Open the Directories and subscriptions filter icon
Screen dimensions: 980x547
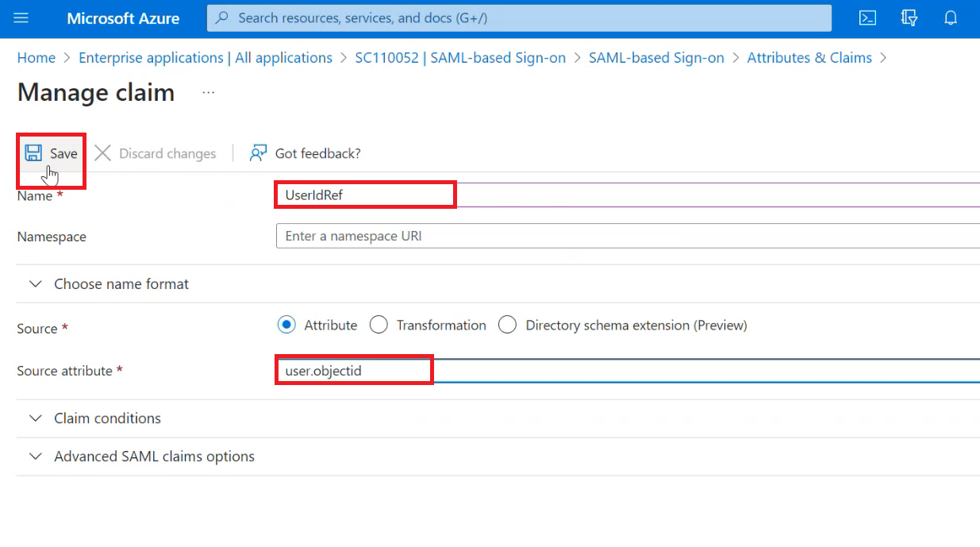909,18
